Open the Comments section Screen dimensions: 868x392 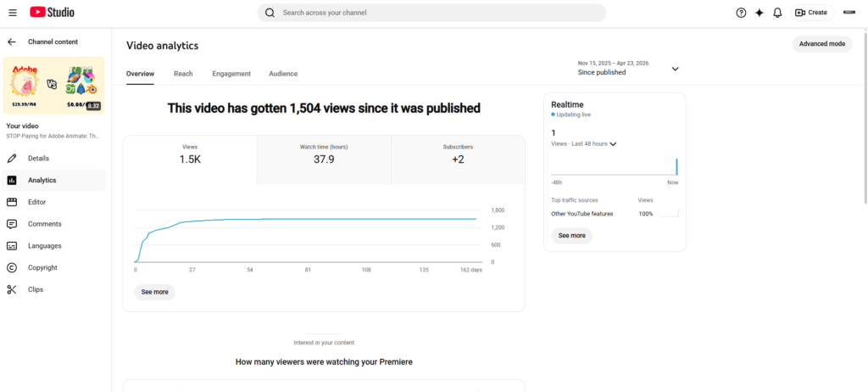click(44, 224)
